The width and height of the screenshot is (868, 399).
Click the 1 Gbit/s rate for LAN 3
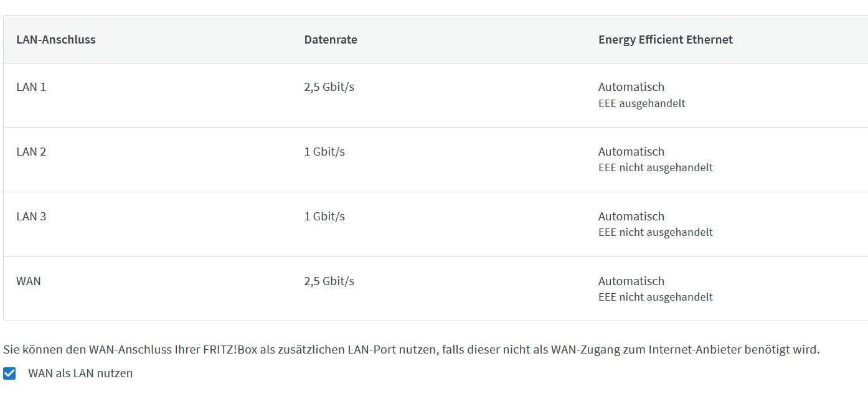[x=324, y=217]
